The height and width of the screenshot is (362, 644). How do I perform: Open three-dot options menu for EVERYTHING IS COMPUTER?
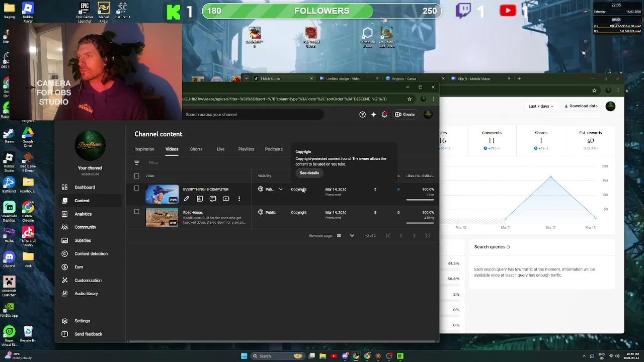239,199
